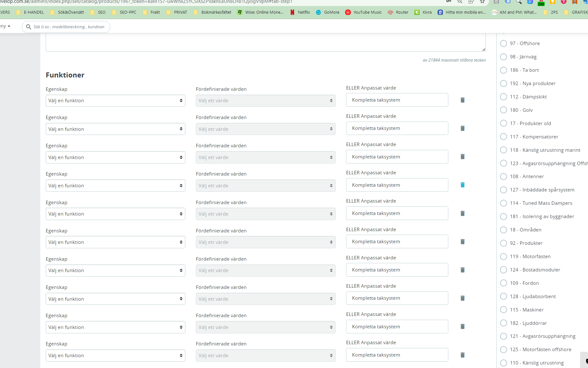Open last visible 'Välj ett värde' dropdown
The width and height of the screenshot is (588, 368).
pos(266,356)
